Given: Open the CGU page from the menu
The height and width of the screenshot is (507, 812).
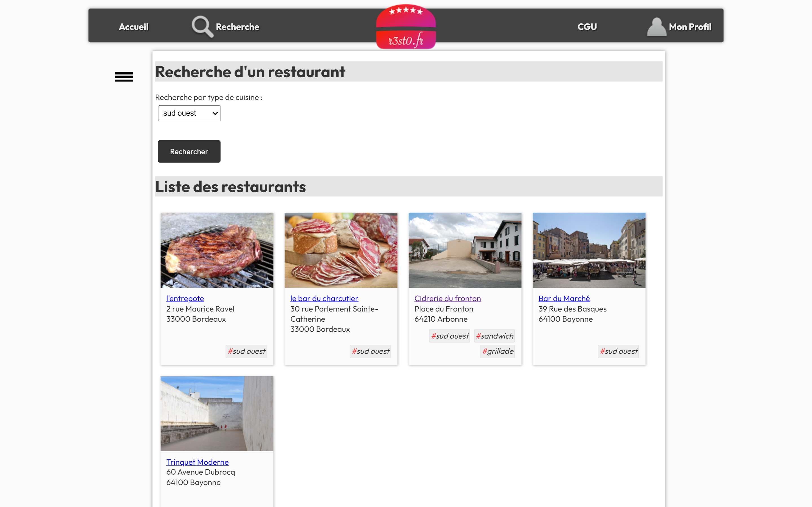Looking at the screenshot, I should 587,27.
